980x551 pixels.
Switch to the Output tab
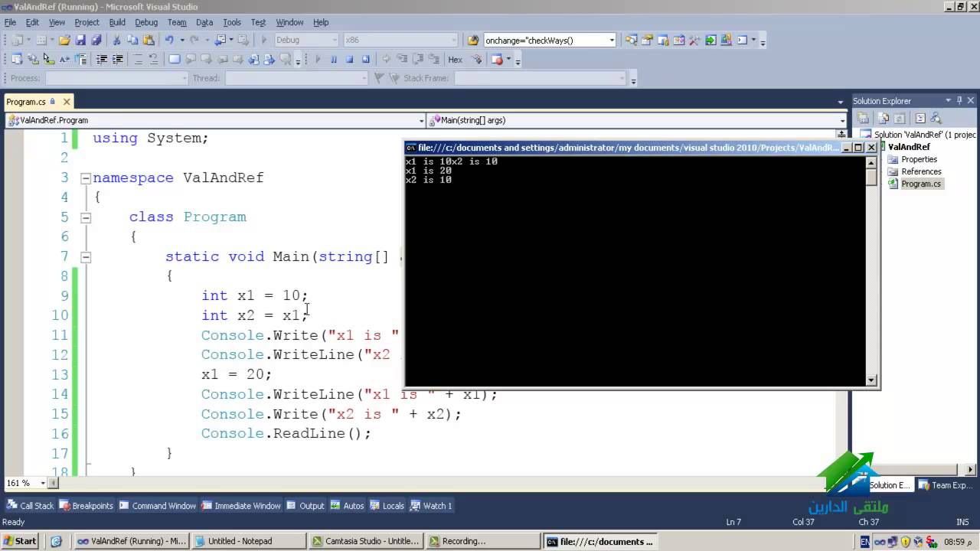pos(305,505)
